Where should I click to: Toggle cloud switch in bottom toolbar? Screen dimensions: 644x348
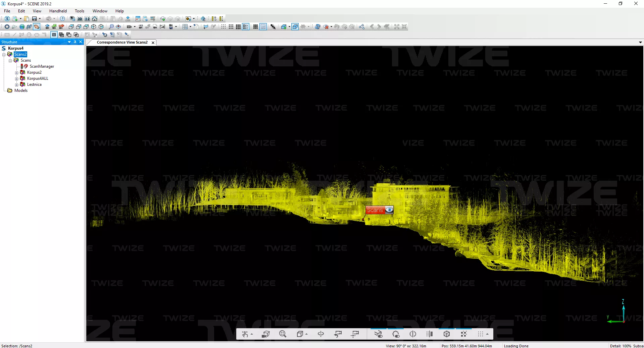[396, 334]
